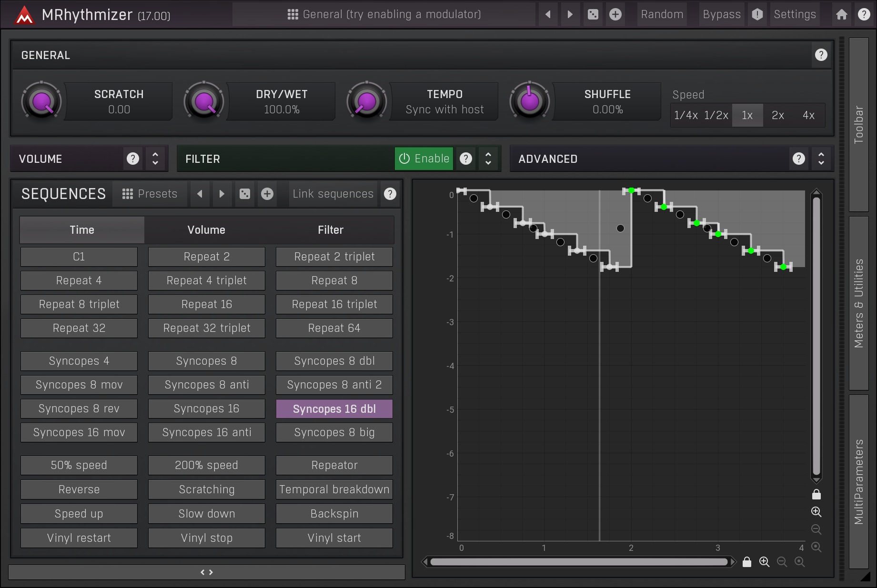Toggle the horizontal scroll lock icon
The height and width of the screenshot is (588, 877).
[x=747, y=562]
